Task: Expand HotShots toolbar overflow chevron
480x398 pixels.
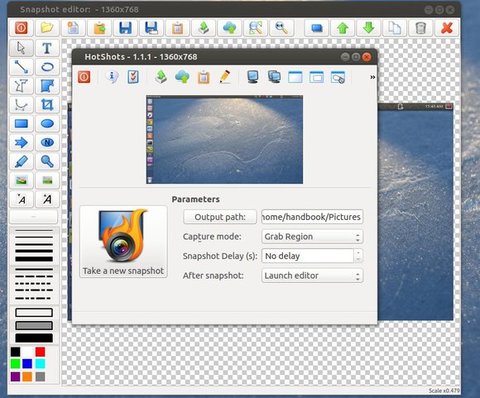Action: coord(372,77)
